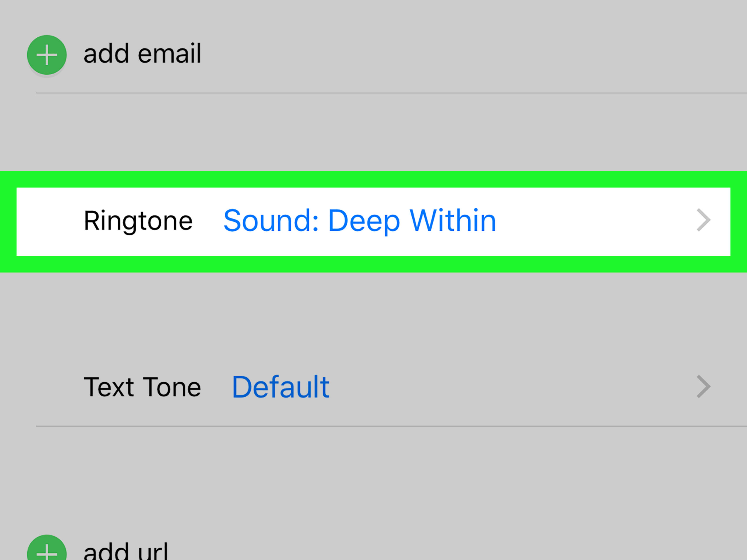Click the white plus sign inside the email circle
Viewport: 747px width, 560px height.
click(x=47, y=55)
